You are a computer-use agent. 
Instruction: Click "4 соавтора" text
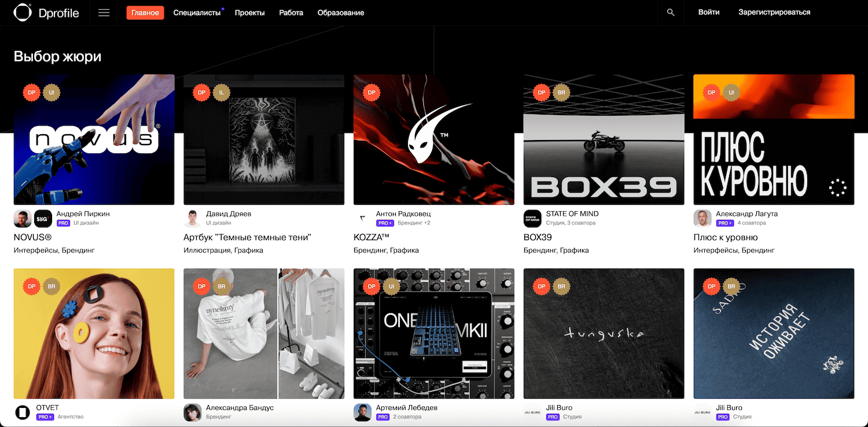(751, 223)
